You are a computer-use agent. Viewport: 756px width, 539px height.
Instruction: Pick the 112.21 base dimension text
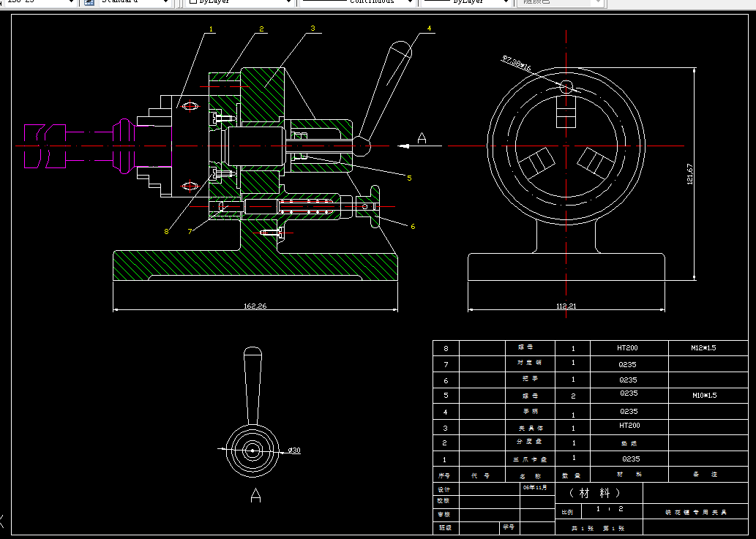click(x=566, y=306)
